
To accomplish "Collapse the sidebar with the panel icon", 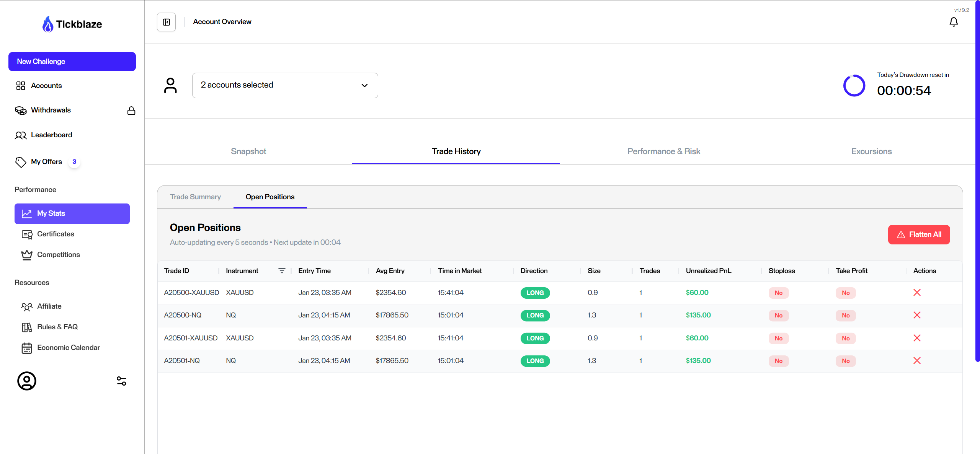I will point(166,22).
